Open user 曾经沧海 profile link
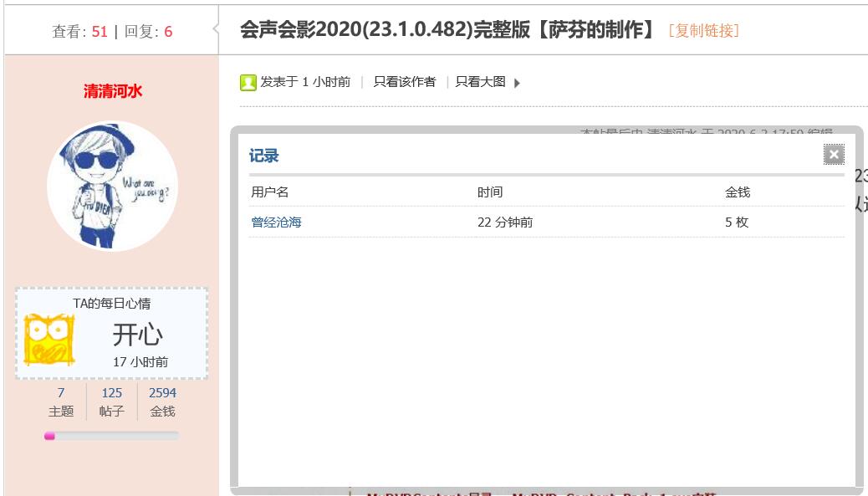 [276, 222]
